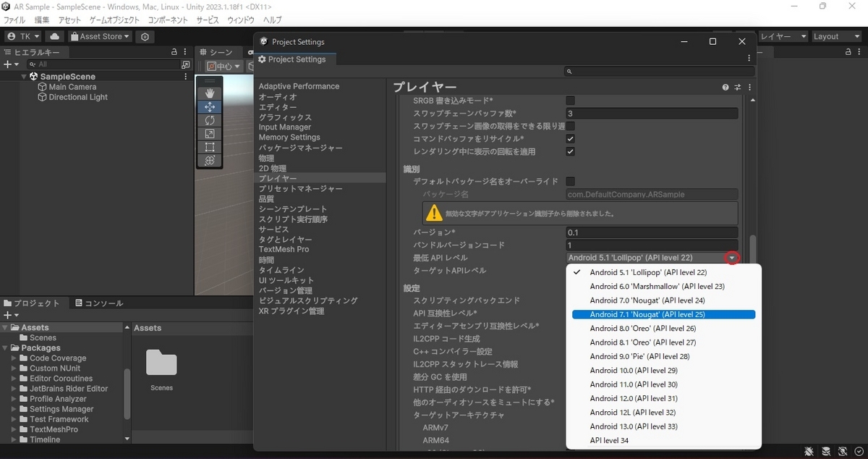
Task: Toggle SRGB 書き込みモード checkbox
Action: pyautogui.click(x=570, y=101)
